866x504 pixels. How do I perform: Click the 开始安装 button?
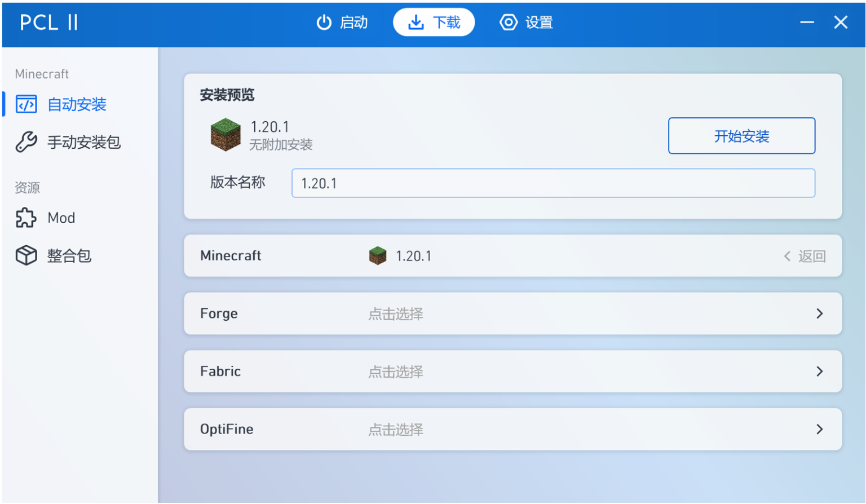741,135
